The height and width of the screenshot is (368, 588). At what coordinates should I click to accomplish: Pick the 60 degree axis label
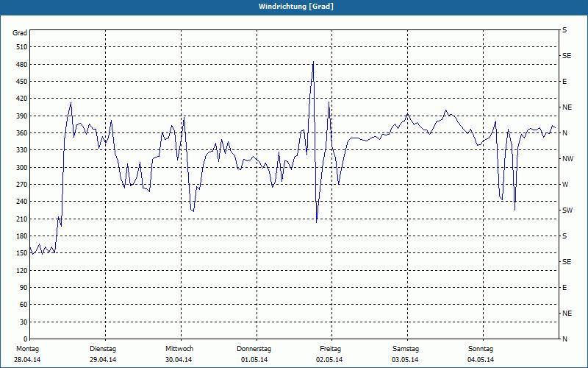point(24,305)
